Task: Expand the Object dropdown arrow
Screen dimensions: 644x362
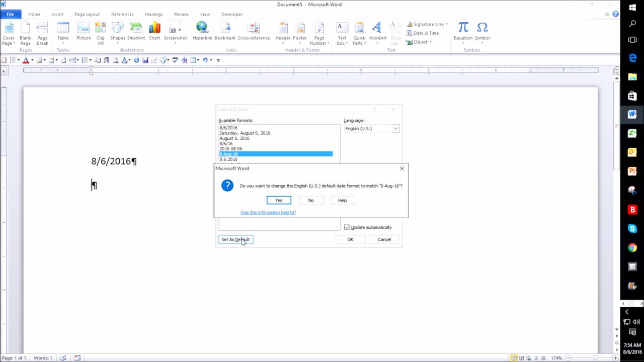Action: click(431, 42)
